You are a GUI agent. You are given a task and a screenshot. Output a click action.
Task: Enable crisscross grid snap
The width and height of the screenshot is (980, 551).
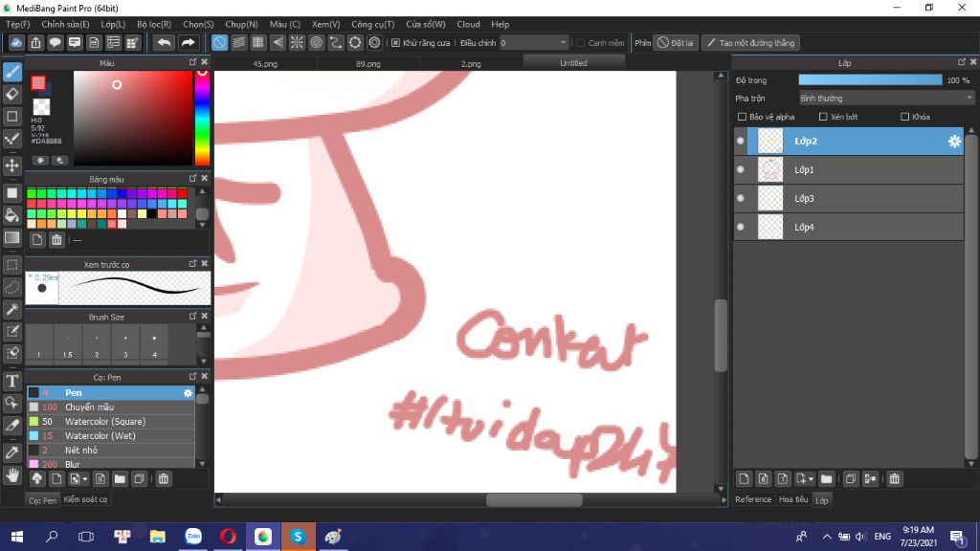click(258, 42)
